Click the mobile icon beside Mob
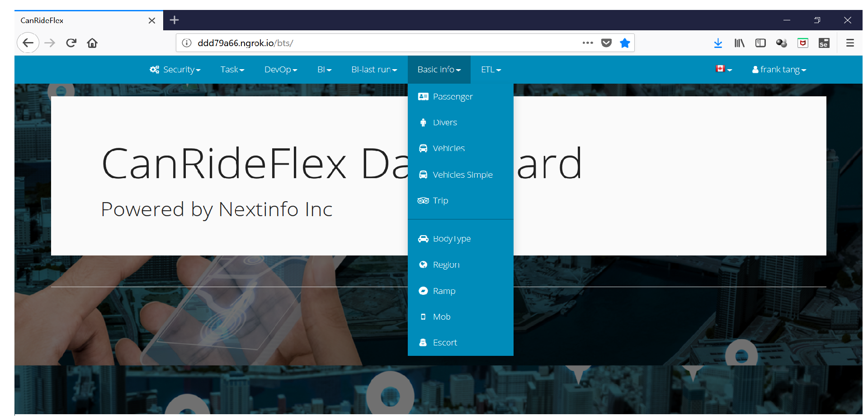The height and width of the screenshot is (416, 868). pos(423,317)
